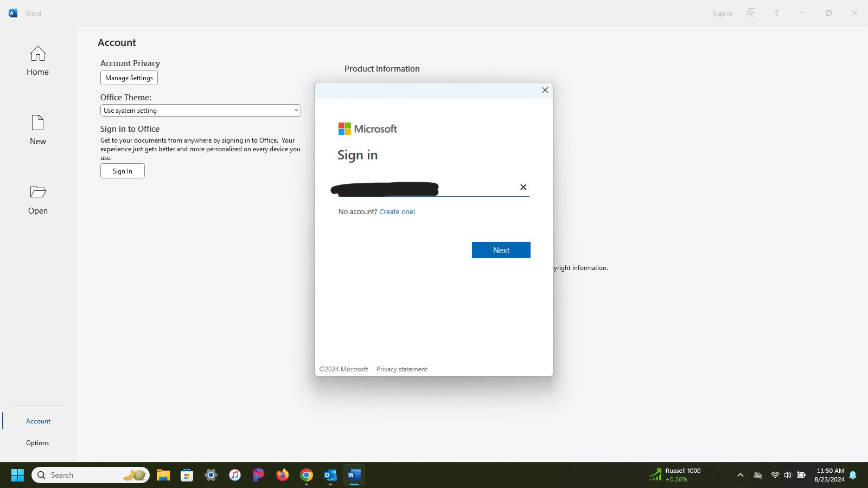Open the Wi-Fi network icon
The image size is (868, 488).
(775, 475)
